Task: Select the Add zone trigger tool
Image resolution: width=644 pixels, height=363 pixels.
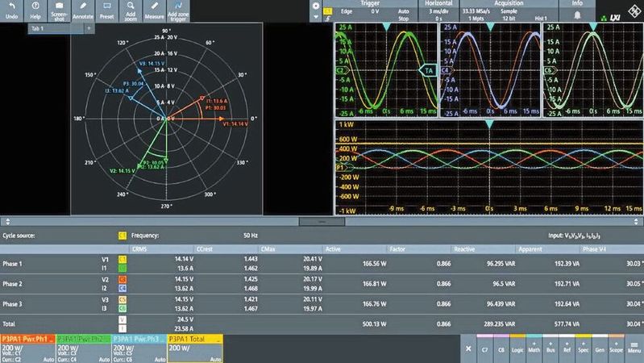Action: [178, 10]
